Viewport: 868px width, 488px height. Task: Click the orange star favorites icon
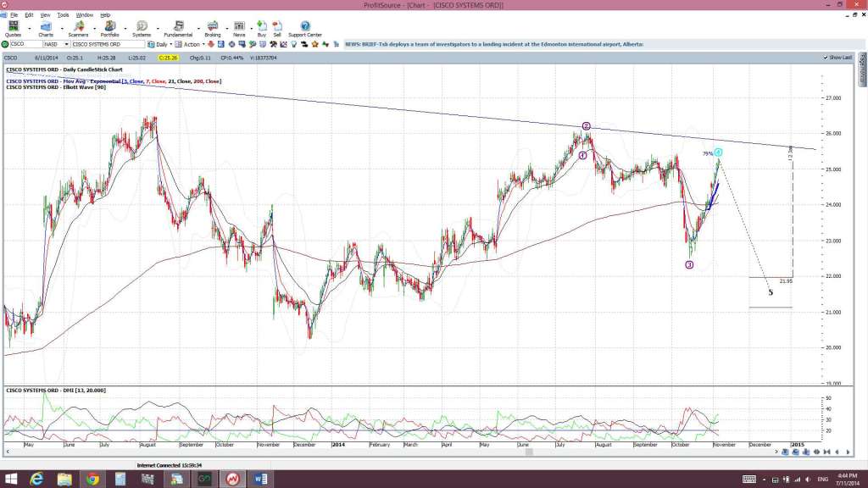[314, 44]
